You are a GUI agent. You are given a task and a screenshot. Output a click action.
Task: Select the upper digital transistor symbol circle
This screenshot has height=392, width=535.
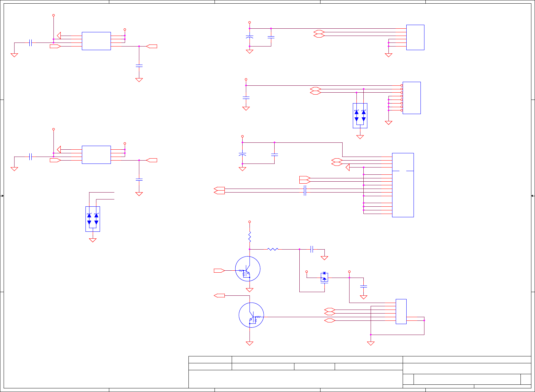coord(248,269)
